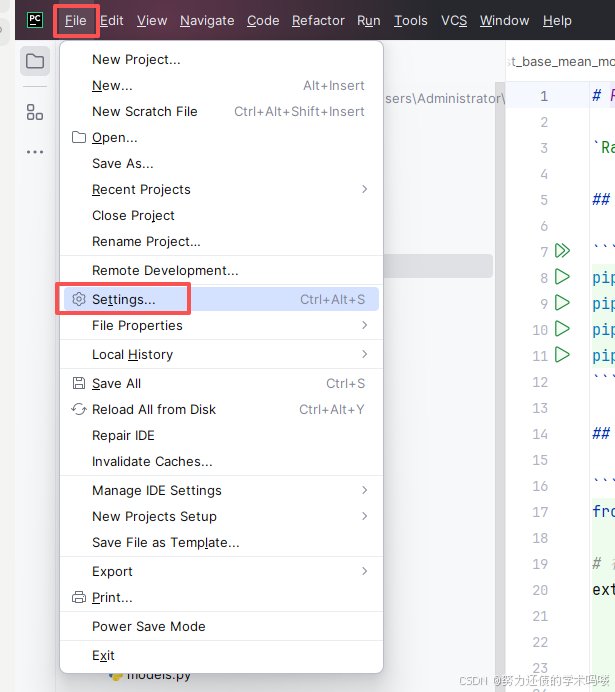Expand the New Projects Setup submenu arrow
Image resolution: width=615 pixels, height=692 pixels.
point(364,516)
